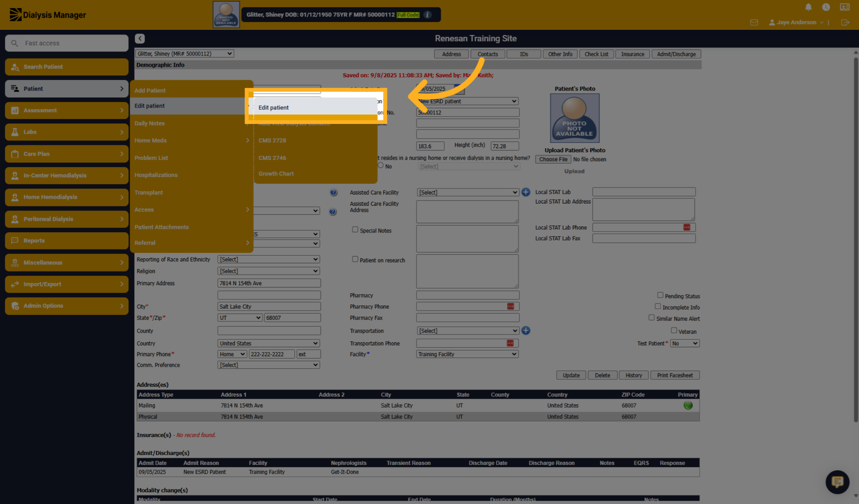Check the Special Notes checkbox
Image resolution: width=859 pixels, height=504 pixels.
click(x=355, y=230)
